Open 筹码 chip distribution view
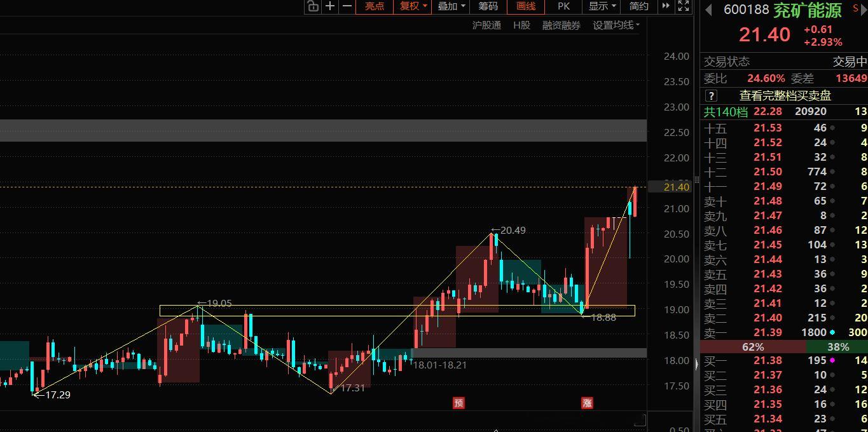The width and height of the screenshot is (868, 432). [488, 6]
